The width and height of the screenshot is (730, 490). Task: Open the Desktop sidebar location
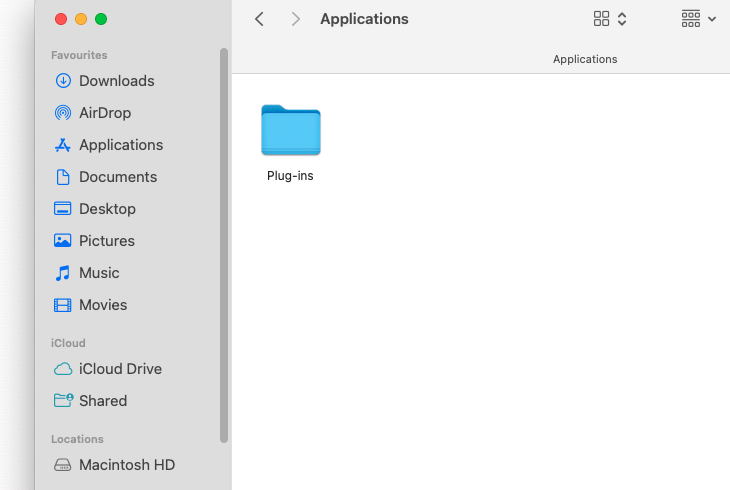pyautogui.click(x=95, y=209)
